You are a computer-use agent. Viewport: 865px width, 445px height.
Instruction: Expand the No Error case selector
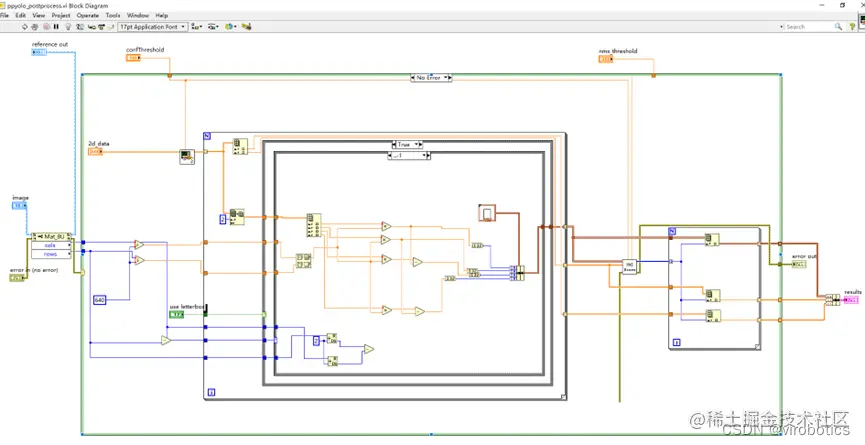431,78
